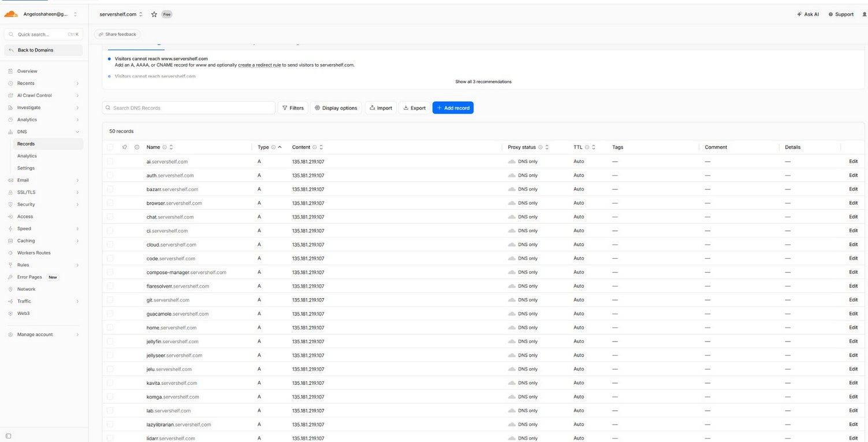This screenshot has width=868, height=442.
Task: Open the servershelf.com domain selector
Action: 121,14
